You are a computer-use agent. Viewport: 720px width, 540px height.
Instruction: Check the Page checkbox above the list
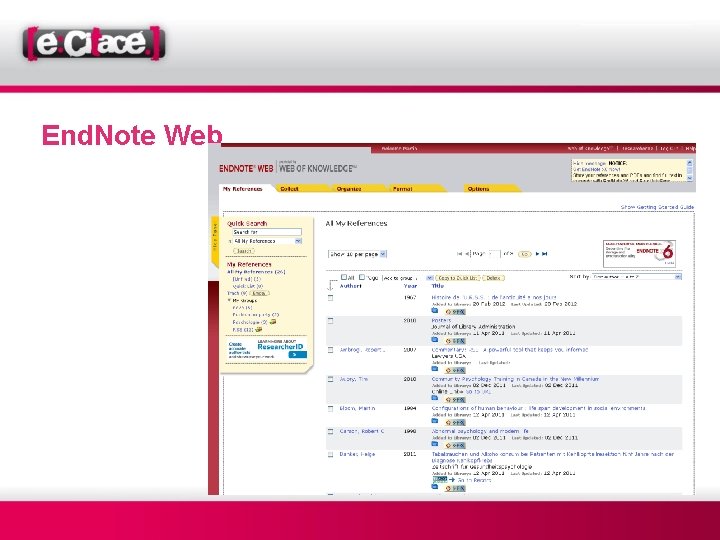pos(362,277)
